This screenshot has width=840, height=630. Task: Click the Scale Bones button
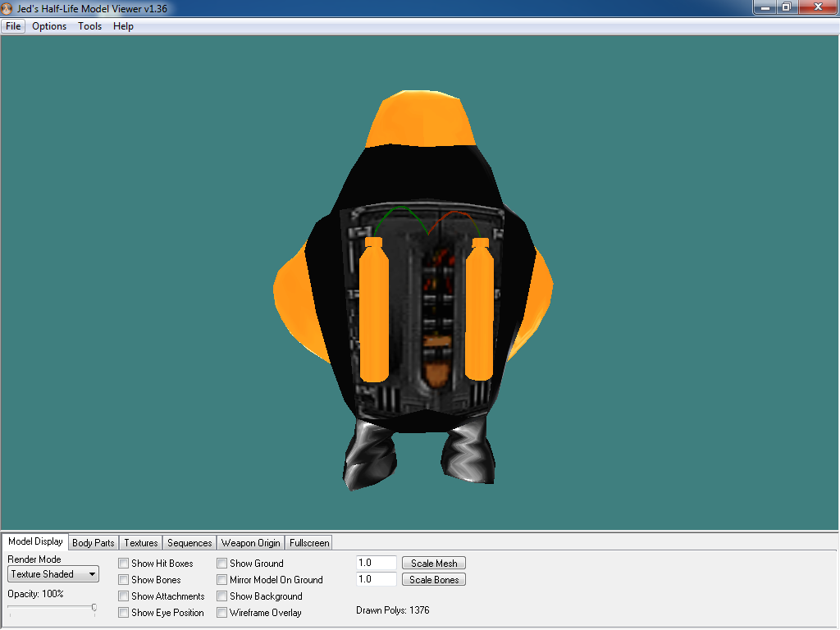tap(434, 580)
